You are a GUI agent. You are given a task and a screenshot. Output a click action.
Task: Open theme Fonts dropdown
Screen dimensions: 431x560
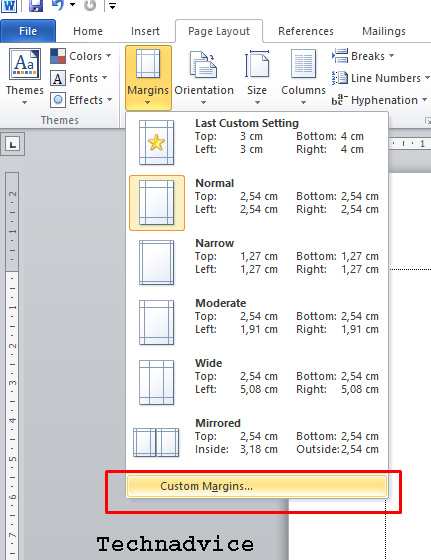click(79, 78)
